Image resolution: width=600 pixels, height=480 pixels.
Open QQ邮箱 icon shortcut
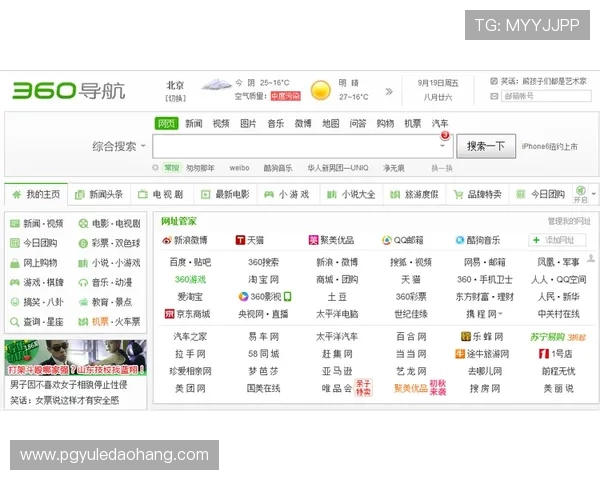(403, 240)
